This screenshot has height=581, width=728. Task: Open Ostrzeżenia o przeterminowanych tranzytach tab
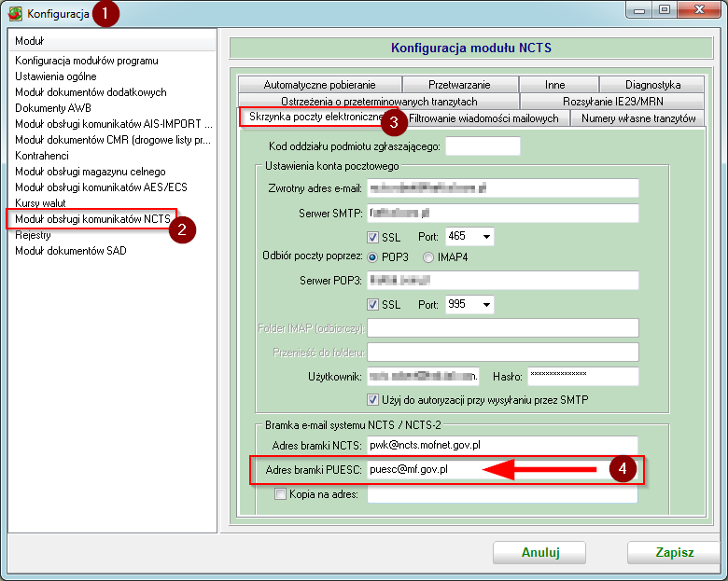tap(379, 101)
